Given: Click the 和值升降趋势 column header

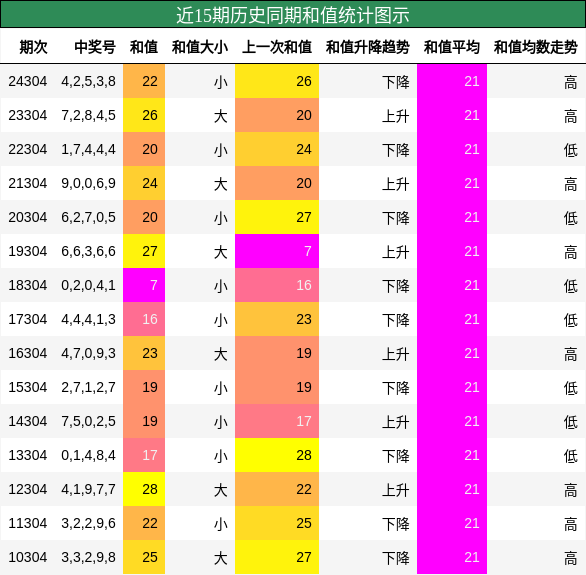Looking at the screenshot, I should coord(368,47).
